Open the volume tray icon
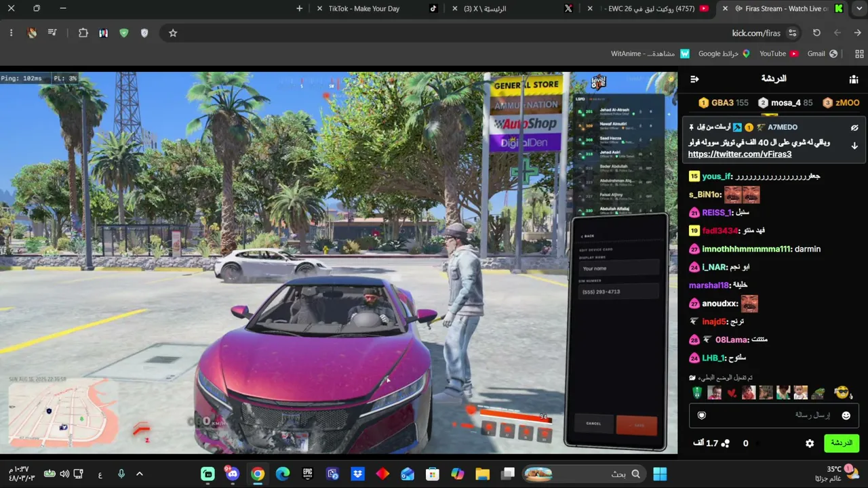 tap(64, 474)
